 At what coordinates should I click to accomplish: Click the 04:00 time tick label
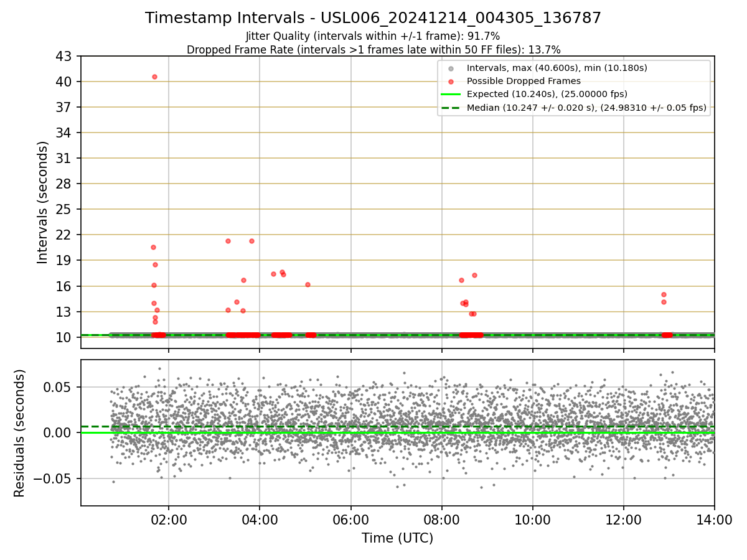[260, 520]
